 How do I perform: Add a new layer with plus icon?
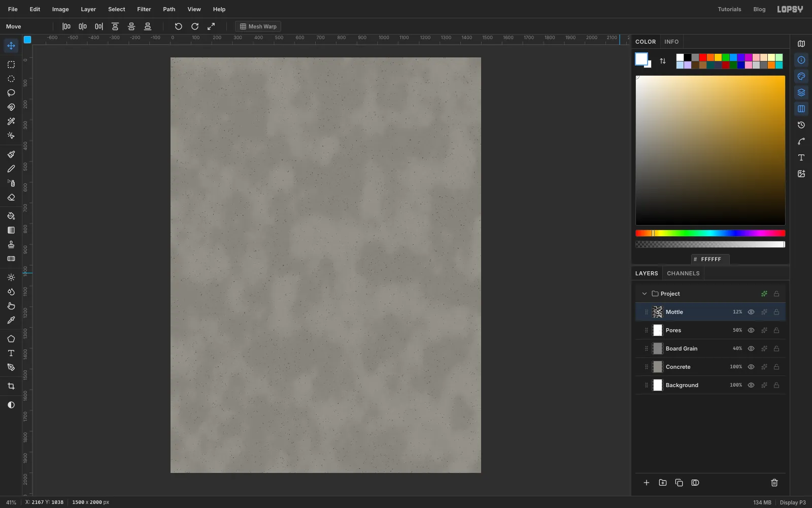click(x=647, y=483)
